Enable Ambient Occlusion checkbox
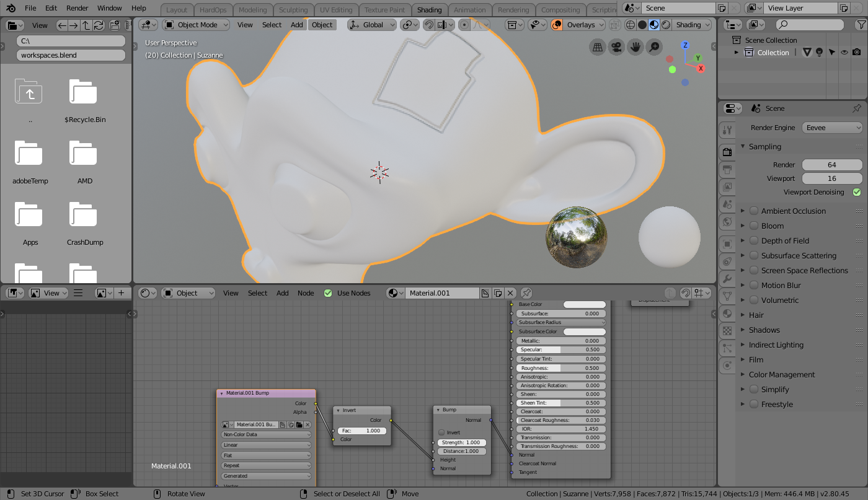Image resolution: width=868 pixels, height=500 pixels. tap(754, 211)
